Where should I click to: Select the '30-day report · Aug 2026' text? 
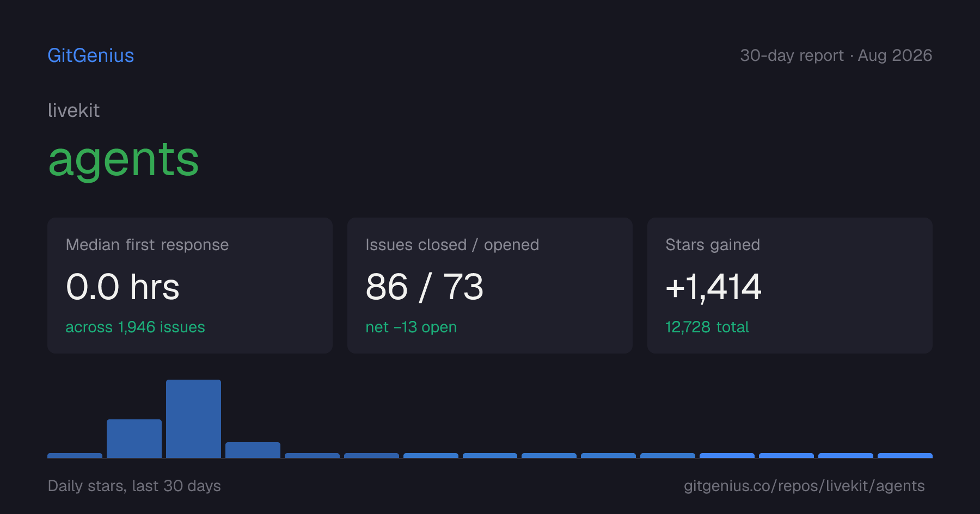pos(836,55)
